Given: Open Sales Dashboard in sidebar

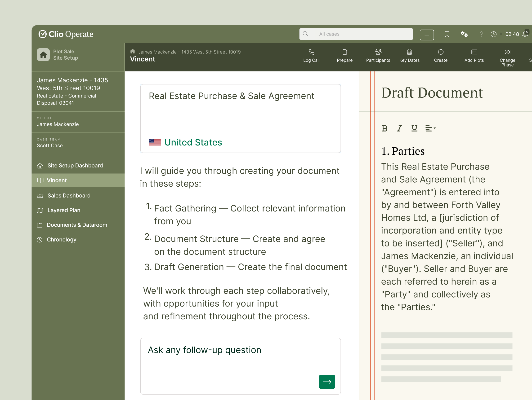Looking at the screenshot, I should tap(78, 196).
